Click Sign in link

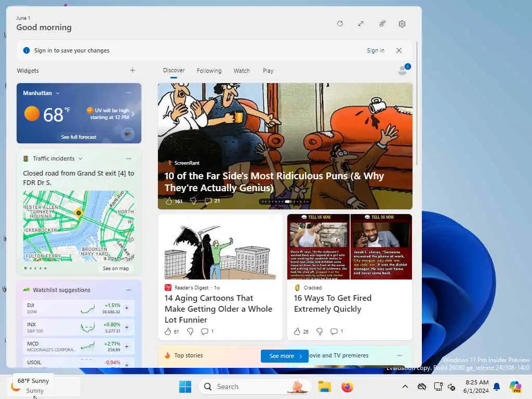tap(375, 50)
